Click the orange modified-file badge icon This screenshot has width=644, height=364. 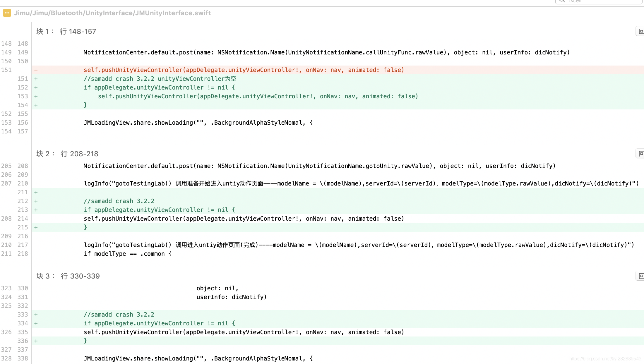click(7, 13)
